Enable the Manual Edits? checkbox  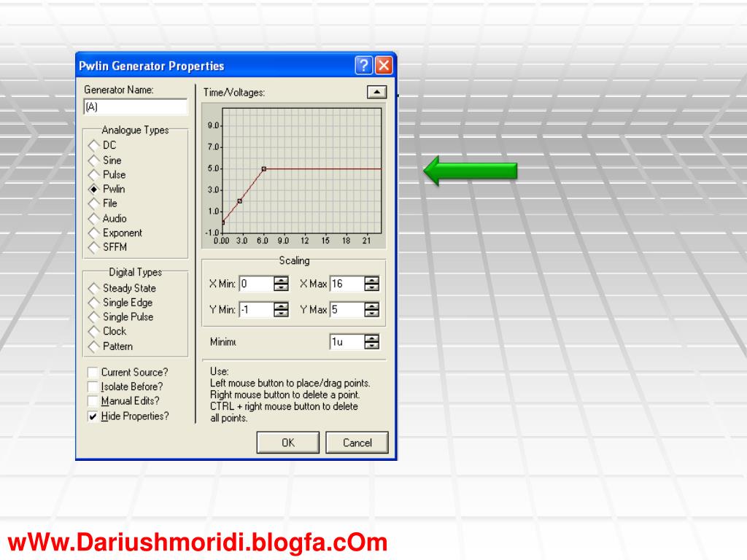click(x=93, y=401)
